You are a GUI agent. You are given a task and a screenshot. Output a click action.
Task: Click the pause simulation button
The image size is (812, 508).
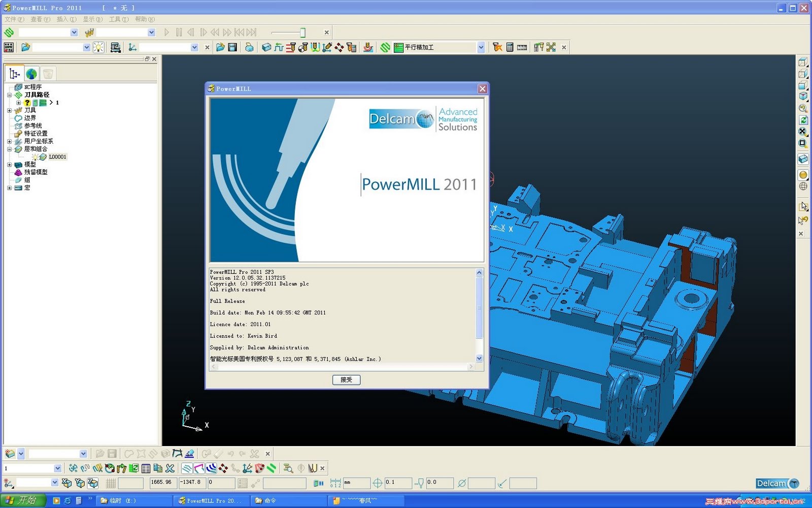tap(179, 33)
